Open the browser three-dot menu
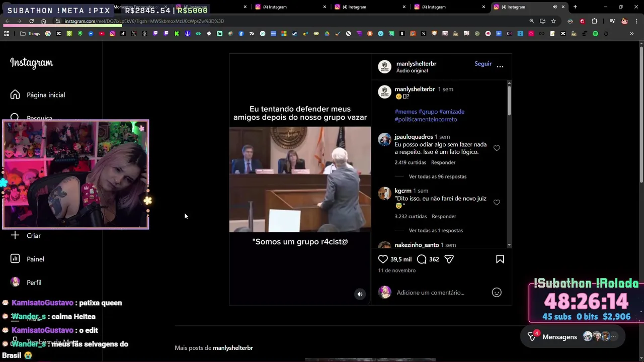 tap(636, 21)
